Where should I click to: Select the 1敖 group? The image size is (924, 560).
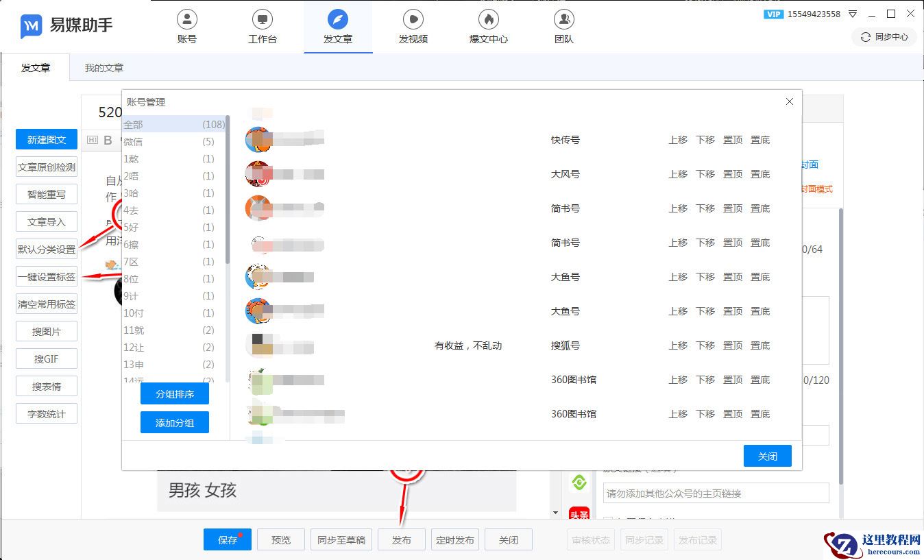pos(174,159)
